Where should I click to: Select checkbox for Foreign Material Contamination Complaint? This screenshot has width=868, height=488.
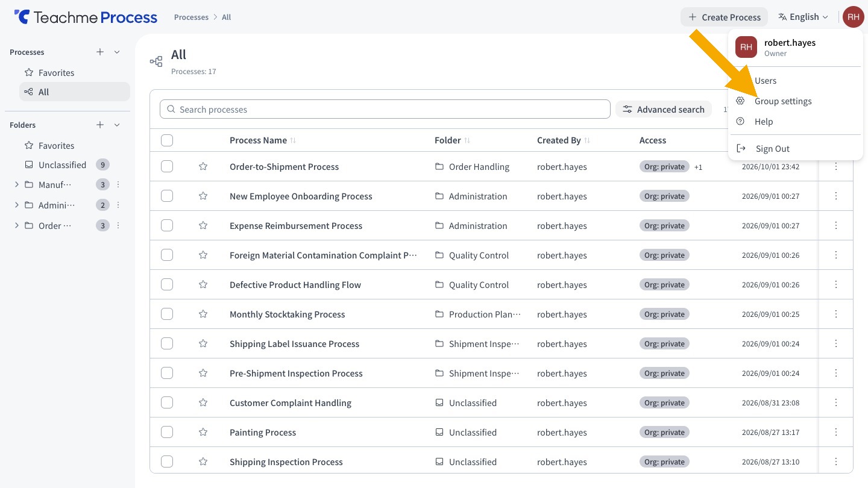point(167,255)
